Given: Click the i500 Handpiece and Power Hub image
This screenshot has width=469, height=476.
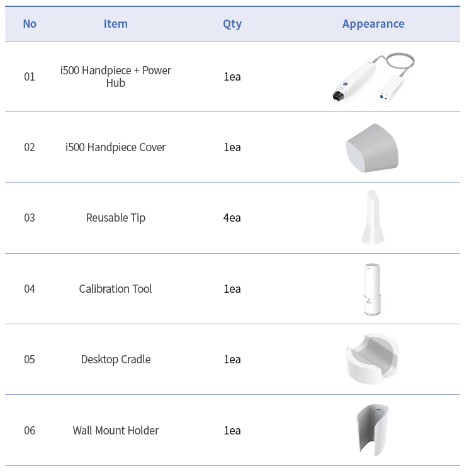Looking at the screenshot, I should coord(373,77).
